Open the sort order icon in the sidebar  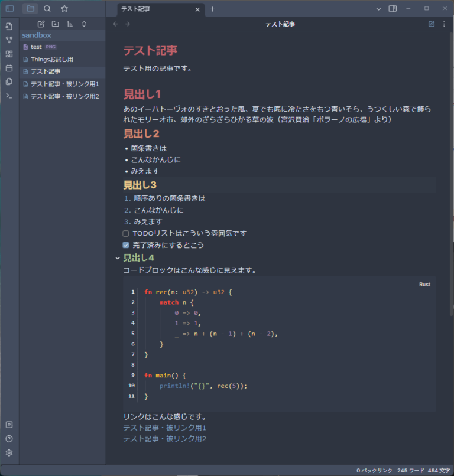point(71,24)
